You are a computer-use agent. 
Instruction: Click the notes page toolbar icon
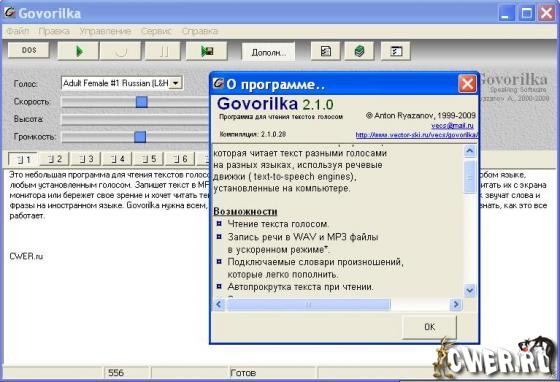click(x=325, y=51)
